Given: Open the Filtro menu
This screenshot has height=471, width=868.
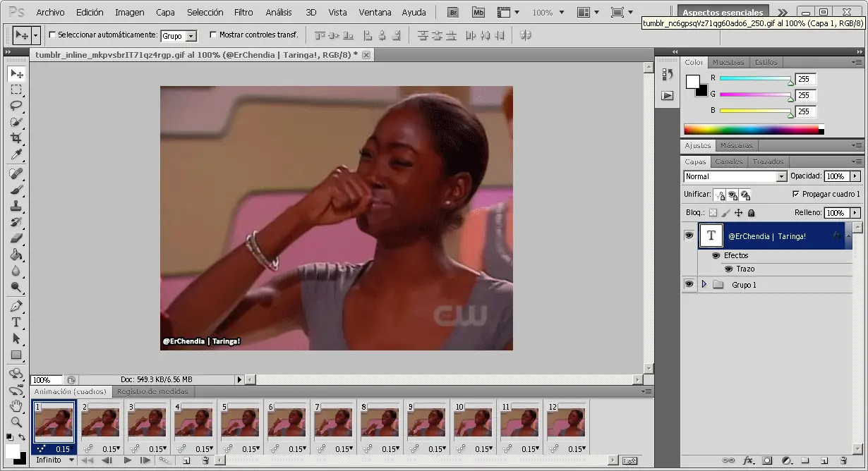Looking at the screenshot, I should 243,12.
